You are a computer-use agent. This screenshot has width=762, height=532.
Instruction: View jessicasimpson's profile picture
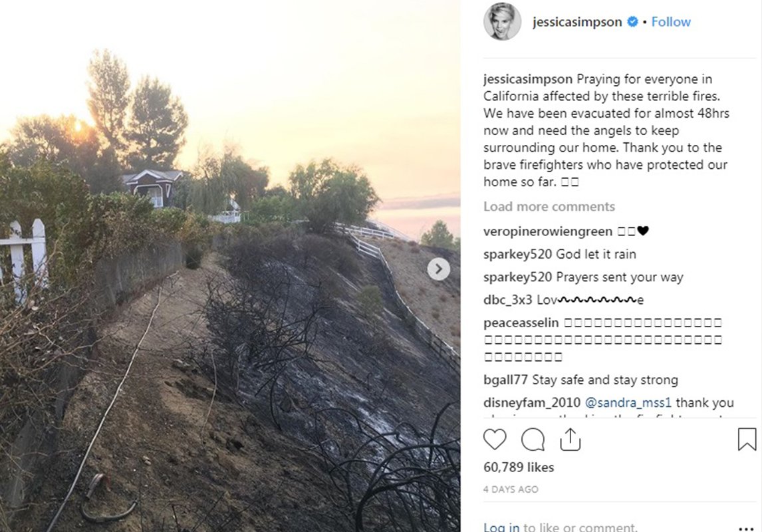pos(502,22)
